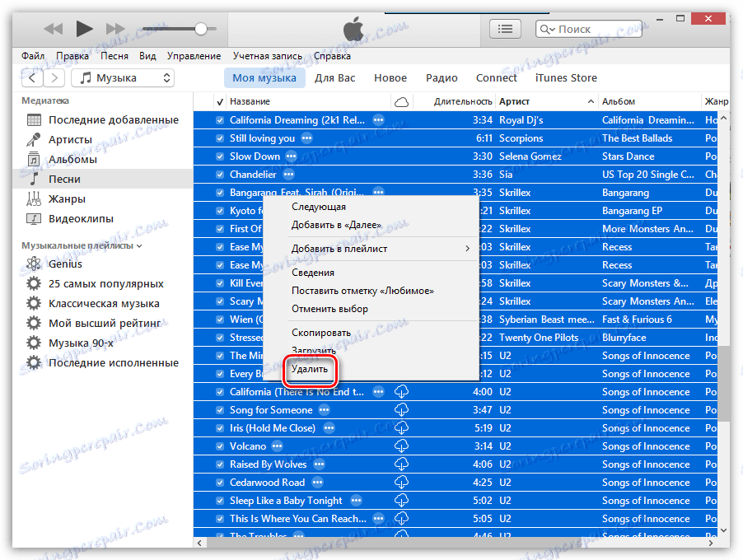Switch to Новое tab
Image resolution: width=743 pixels, height=560 pixels.
(390, 78)
